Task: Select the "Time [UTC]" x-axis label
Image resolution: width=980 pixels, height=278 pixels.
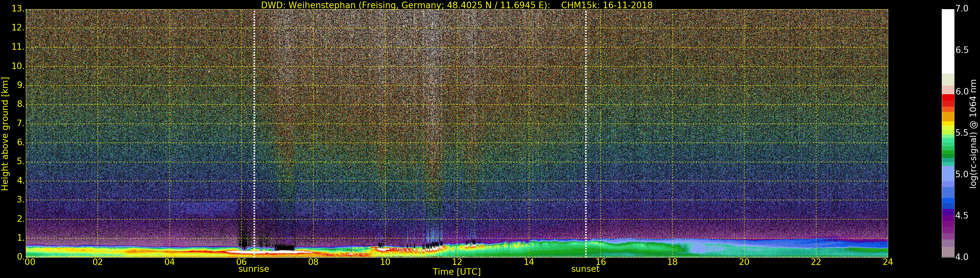Action: (x=457, y=272)
